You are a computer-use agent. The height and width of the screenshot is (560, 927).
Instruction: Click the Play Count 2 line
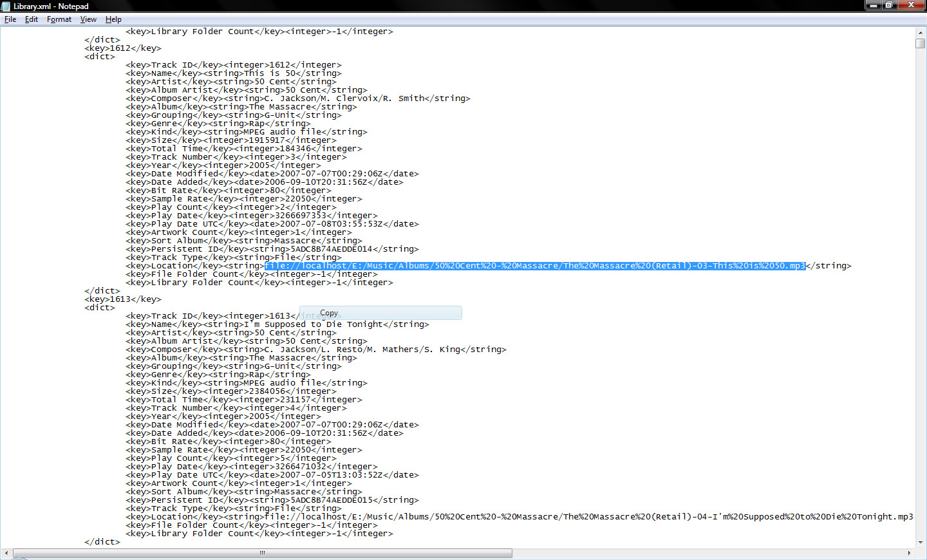[x=231, y=207]
